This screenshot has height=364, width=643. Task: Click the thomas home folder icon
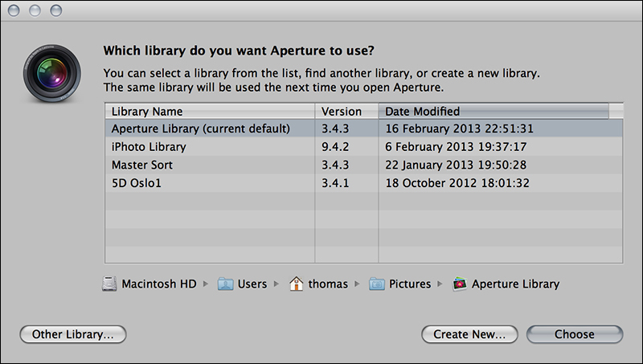click(x=296, y=284)
